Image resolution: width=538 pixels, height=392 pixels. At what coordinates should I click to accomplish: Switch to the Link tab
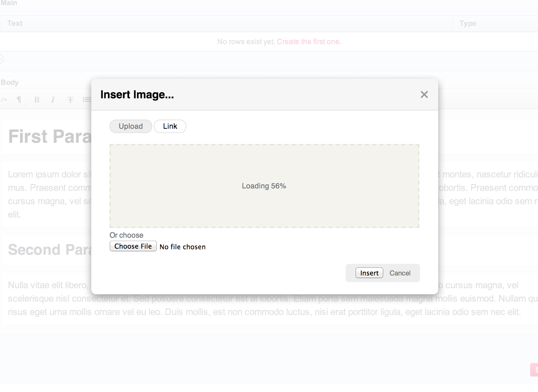point(170,126)
